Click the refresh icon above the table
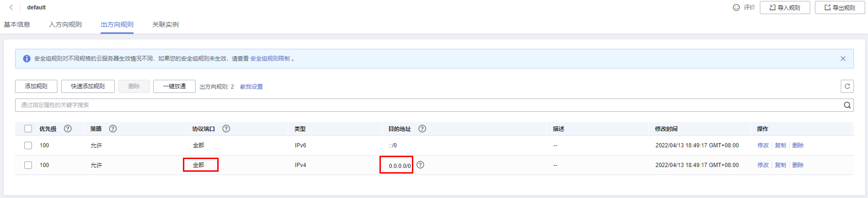This screenshot has height=198, width=868. (x=847, y=86)
